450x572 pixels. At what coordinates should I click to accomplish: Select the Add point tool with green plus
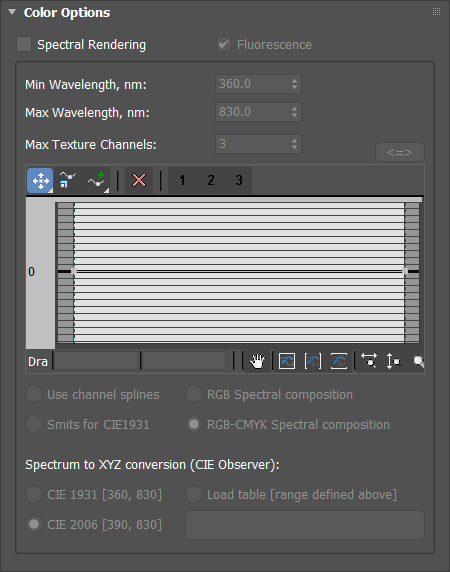tap(97, 180)
